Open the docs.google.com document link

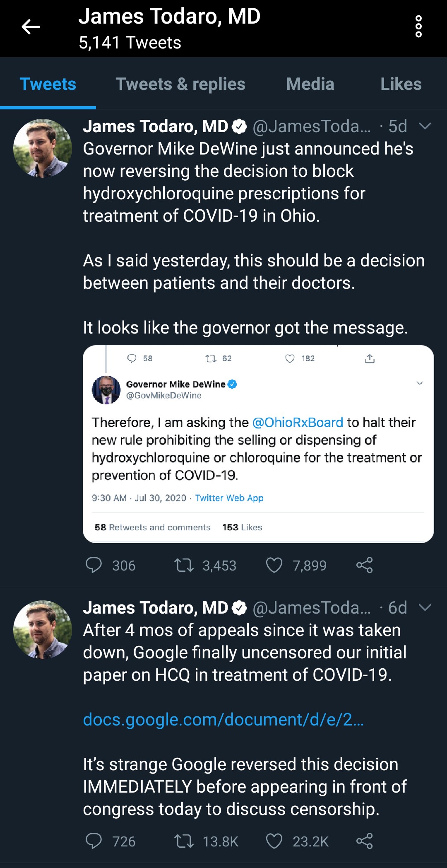pyautogui.click(x=223, y=720)
